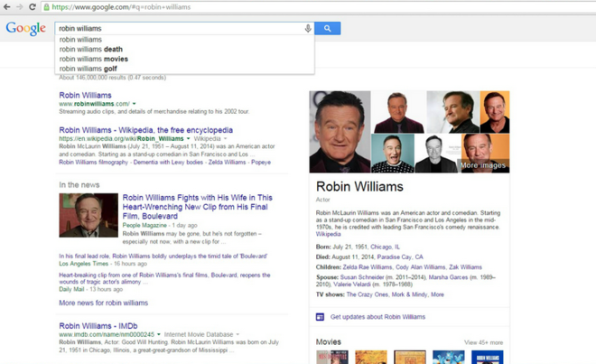
Task: Pick the 'robin williams golf' suggestion
Action: click(89, 69)
